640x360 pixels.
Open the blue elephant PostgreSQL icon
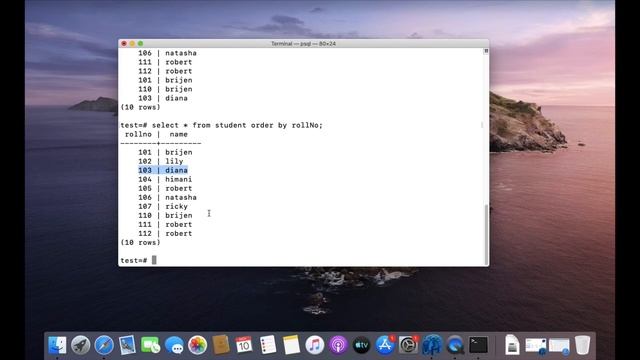tap(432, 345)
